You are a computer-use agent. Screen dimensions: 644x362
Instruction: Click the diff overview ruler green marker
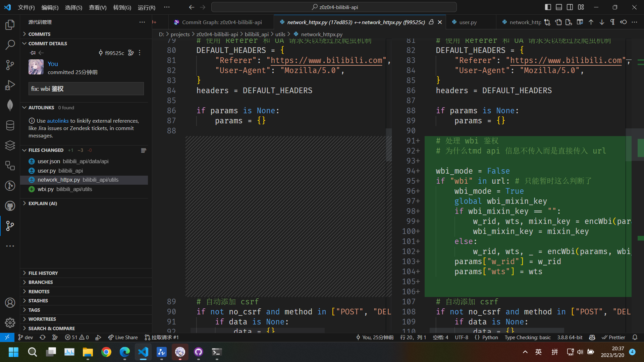640,147
